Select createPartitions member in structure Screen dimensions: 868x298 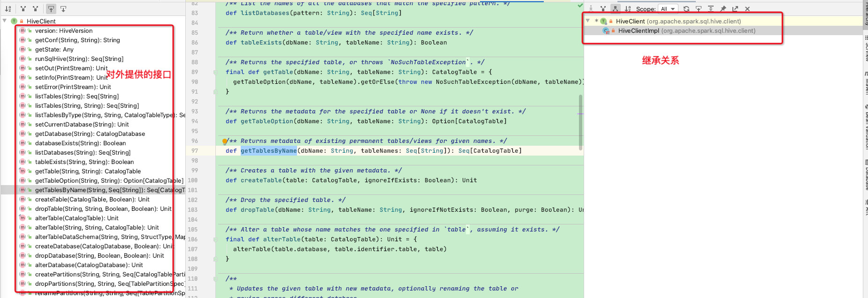coord(110,274)
